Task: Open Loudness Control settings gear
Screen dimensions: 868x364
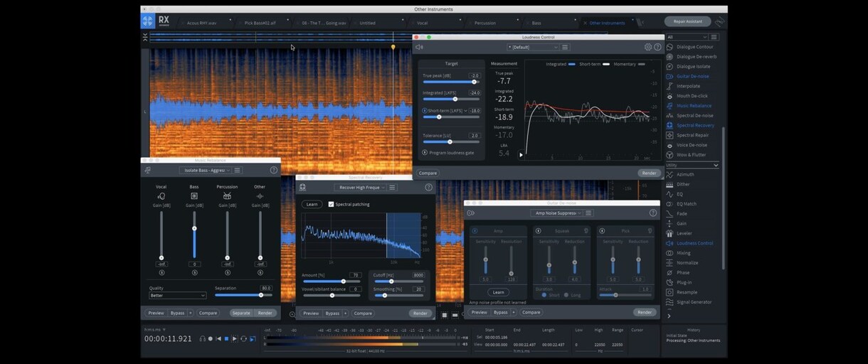Action: [648, 47]
